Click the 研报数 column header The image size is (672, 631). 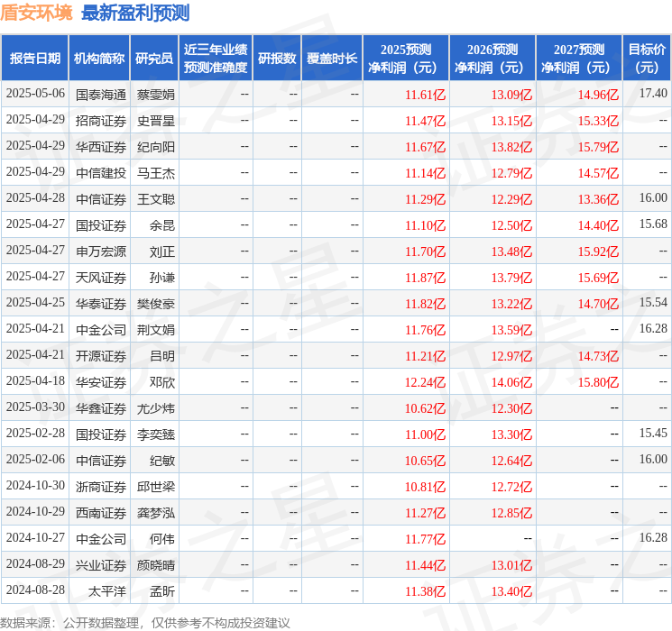click(277, 59)
